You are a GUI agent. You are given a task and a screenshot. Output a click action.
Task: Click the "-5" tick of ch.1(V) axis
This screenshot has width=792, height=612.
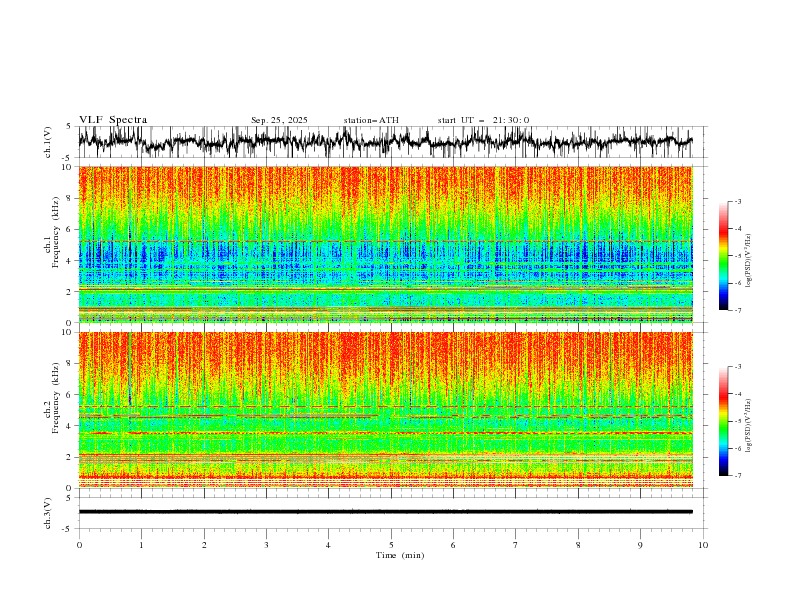pos(68,158)
